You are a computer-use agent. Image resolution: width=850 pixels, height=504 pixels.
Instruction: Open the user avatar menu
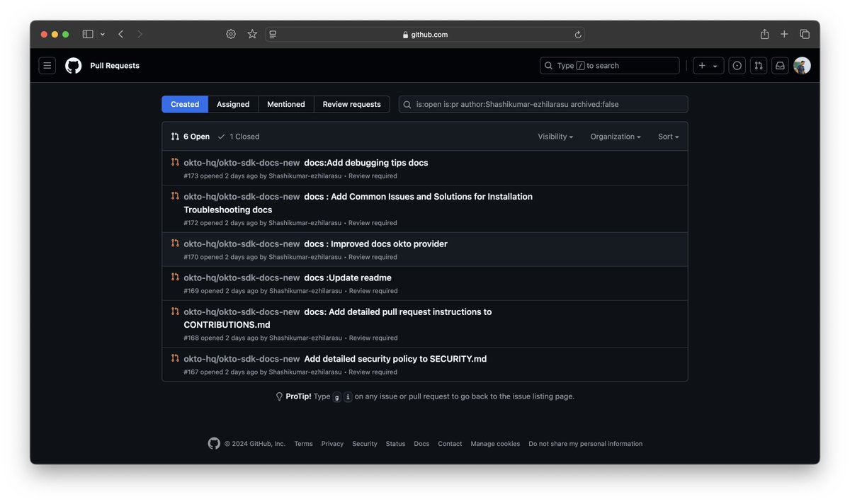[x=802, y=66]
